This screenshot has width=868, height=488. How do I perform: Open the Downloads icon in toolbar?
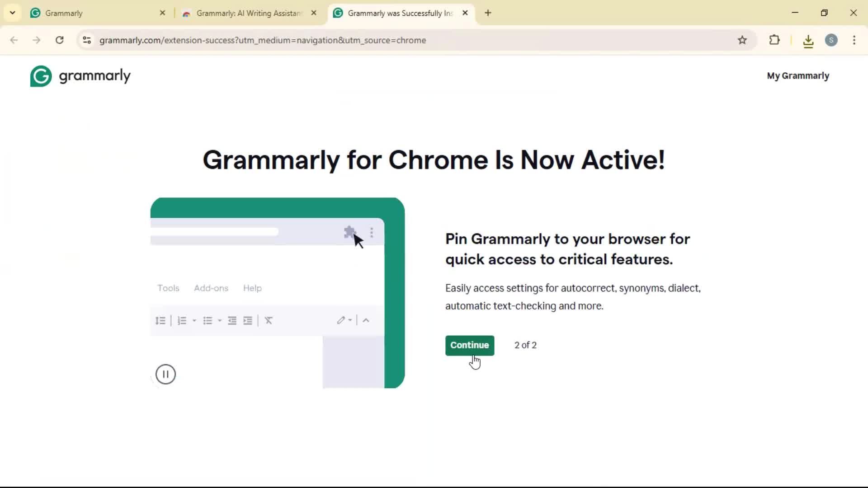click(808, 41)
